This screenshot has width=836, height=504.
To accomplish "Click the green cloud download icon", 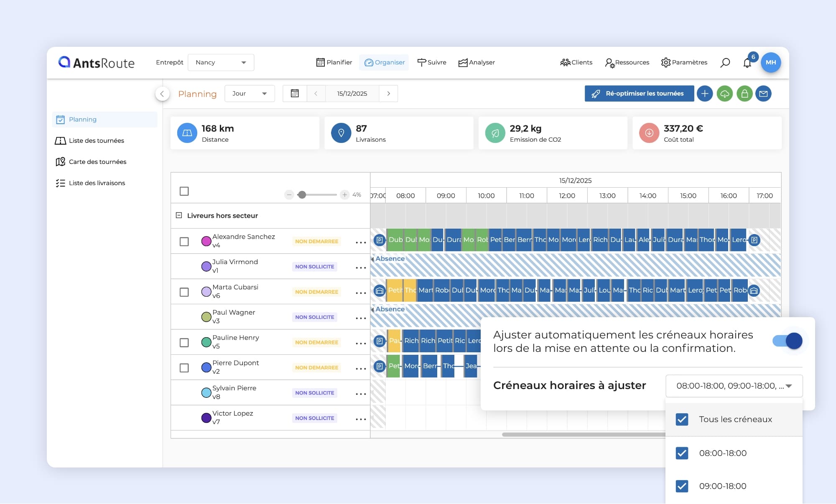I will click(x=725, y=94).
